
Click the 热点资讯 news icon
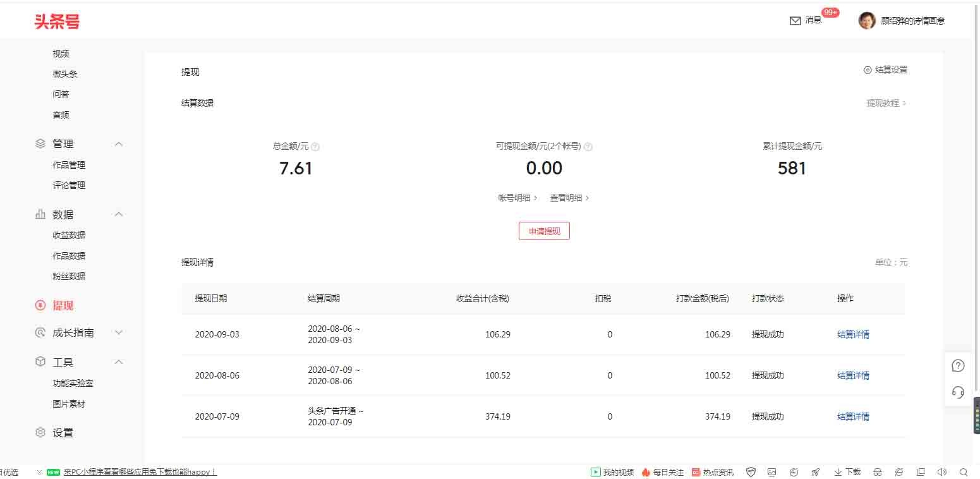696,472
